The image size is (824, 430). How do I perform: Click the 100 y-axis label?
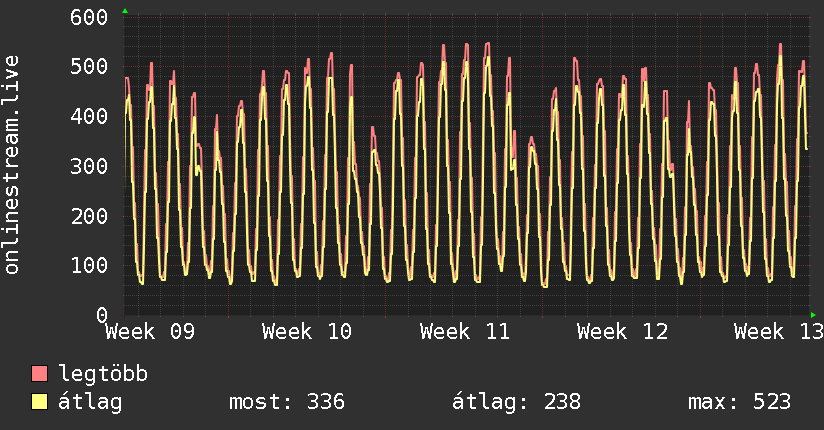[90, 265]
